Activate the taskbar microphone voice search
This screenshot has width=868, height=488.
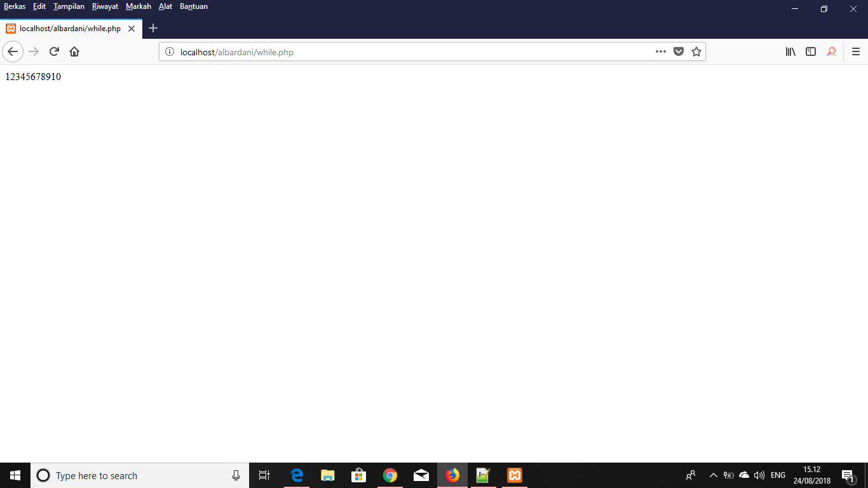[236, 475]
